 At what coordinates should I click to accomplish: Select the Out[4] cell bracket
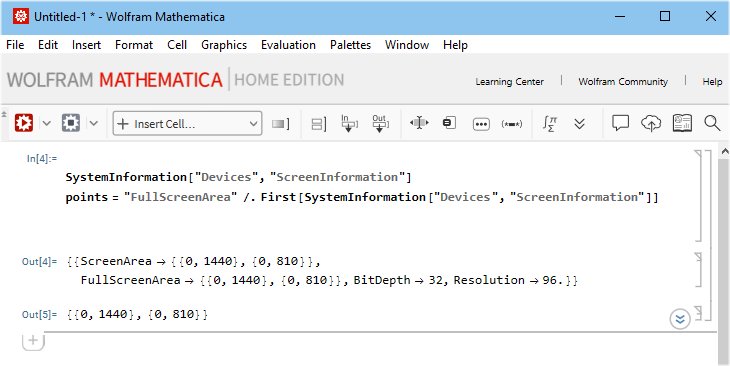pyautogui.click(x=698, y=269)
